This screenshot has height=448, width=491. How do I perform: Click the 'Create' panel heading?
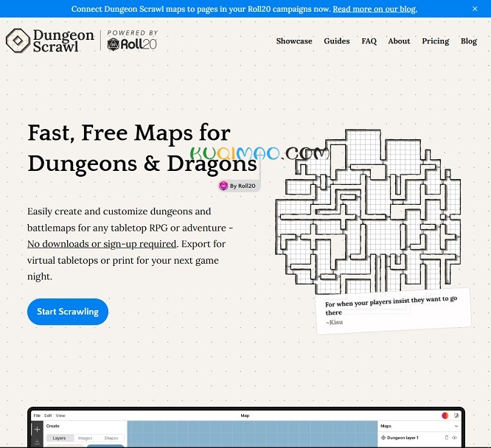coord(52,426)
